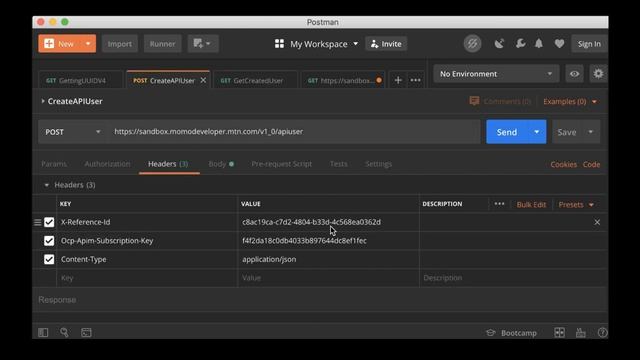Collapse the Headers (3) section
The height and width of the screenshot is (360, 640).
(47, 185)
